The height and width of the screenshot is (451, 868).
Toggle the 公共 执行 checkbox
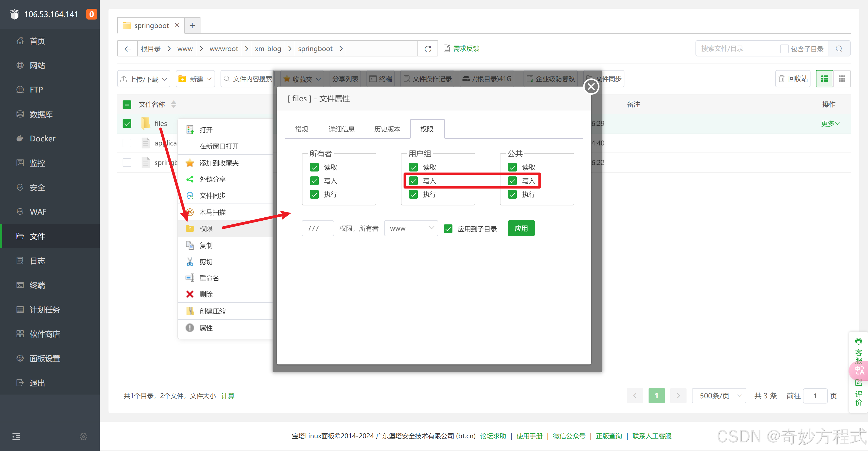click(512, 195)
